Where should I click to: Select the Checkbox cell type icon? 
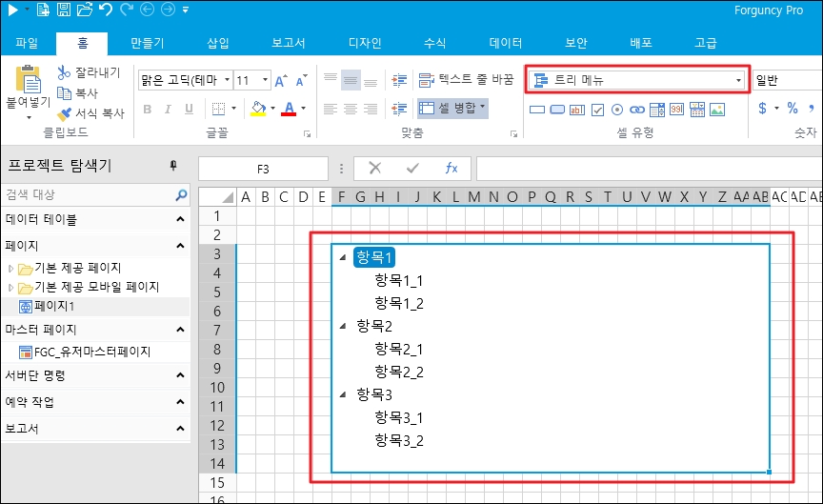pyautogui.click(x=597, y=110)
